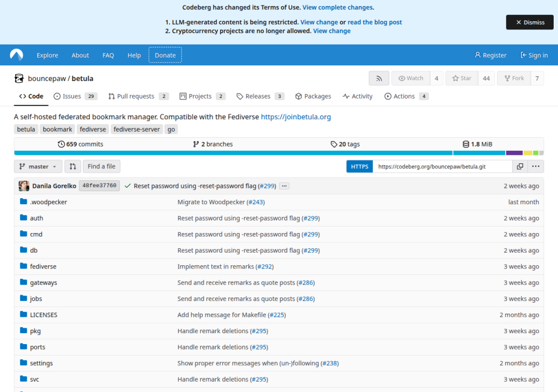This screenshot has width=558, height=392.
Task: Open the svc folder
Action: pos(34,379)
